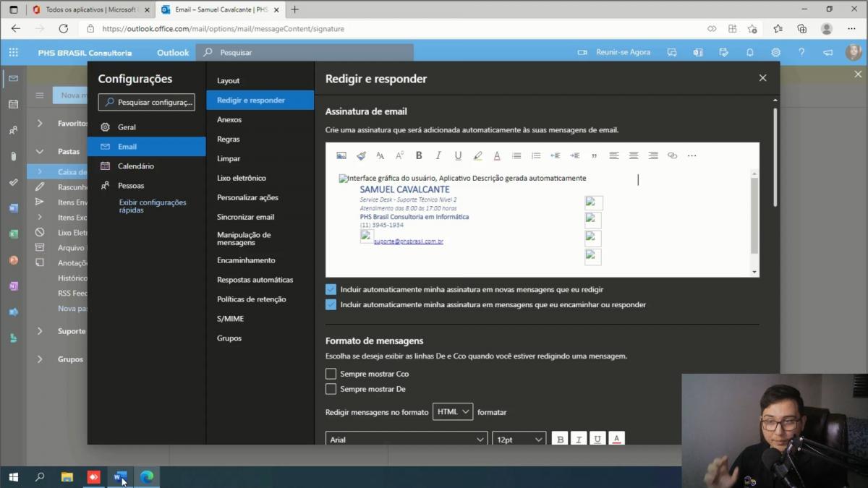Open Exibir configurações rápidas link
Viewport: 868px width, 488px height.
[153, 206]
